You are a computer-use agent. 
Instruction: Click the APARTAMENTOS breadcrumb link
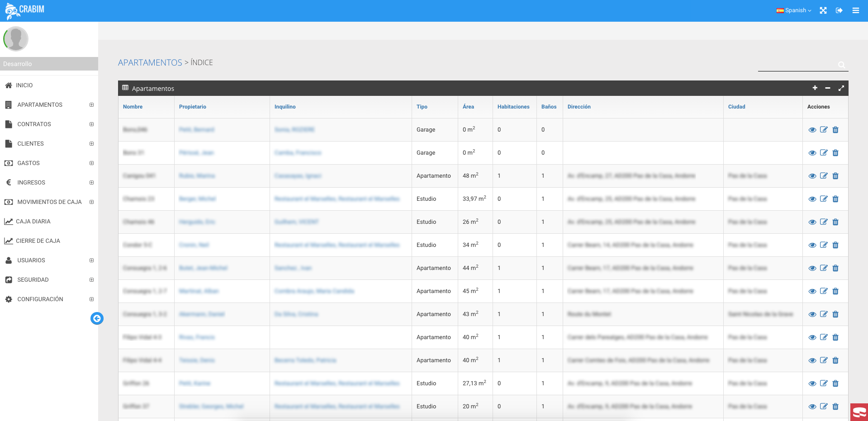click(150, 63)
